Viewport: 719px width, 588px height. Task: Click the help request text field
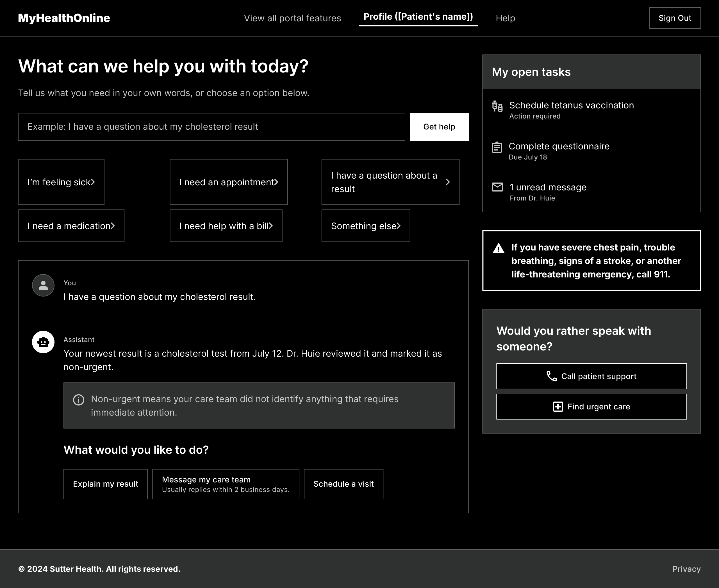(211, 127)
